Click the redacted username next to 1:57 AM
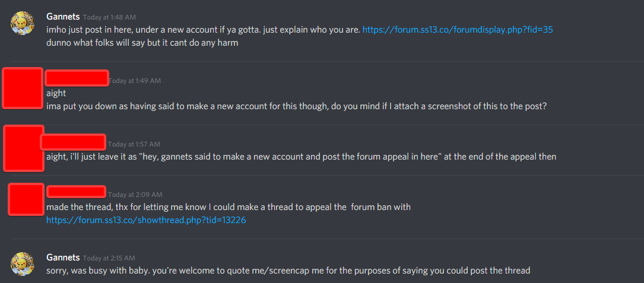The height and width of the screenshot is (283, 644). (x=73, y=142)
